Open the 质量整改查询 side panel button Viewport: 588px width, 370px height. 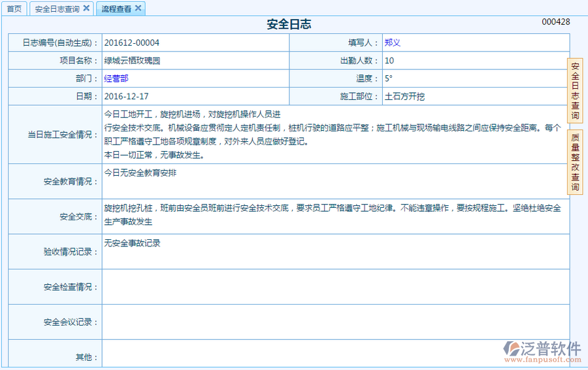click(575, 162)
